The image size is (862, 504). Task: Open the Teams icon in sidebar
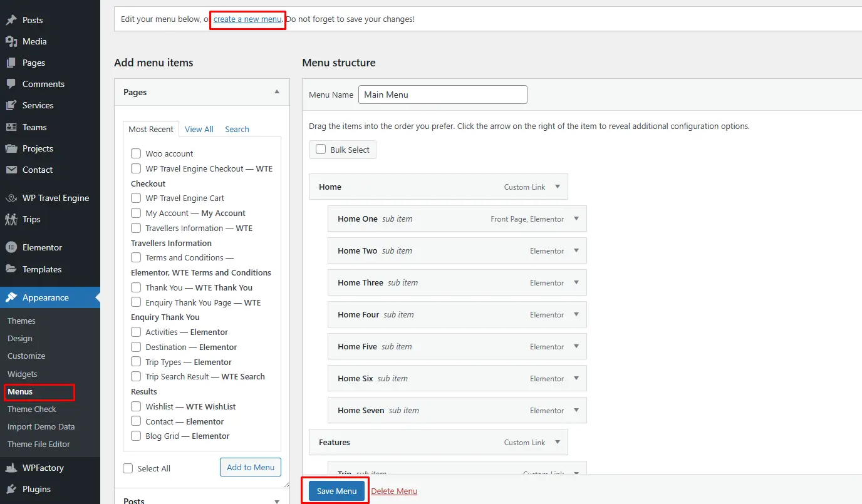pyautogui.click(x=11, y=127)
